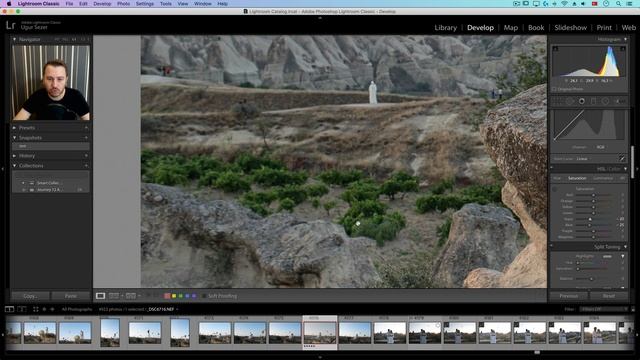Switch to the Luminance tab in HSL
The width and height of the screenshot is (640, 360).
[603, 178]
